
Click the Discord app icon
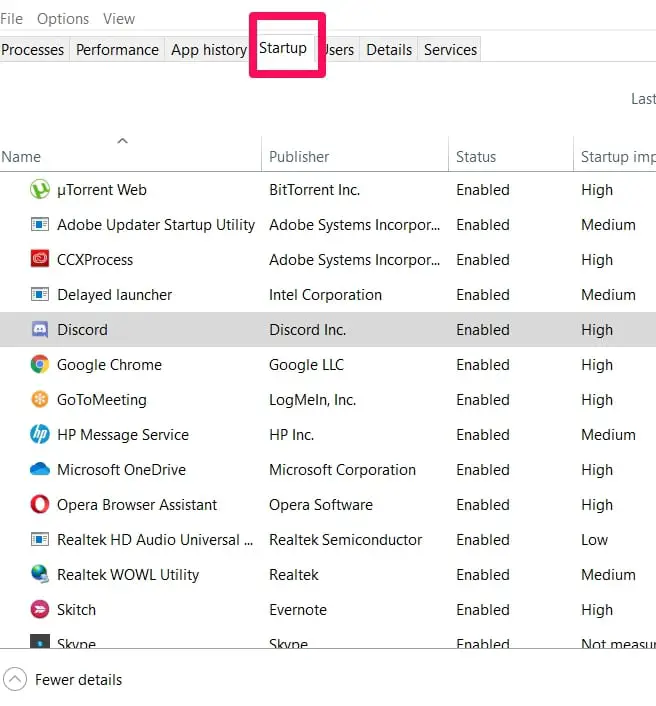point(40,330)
